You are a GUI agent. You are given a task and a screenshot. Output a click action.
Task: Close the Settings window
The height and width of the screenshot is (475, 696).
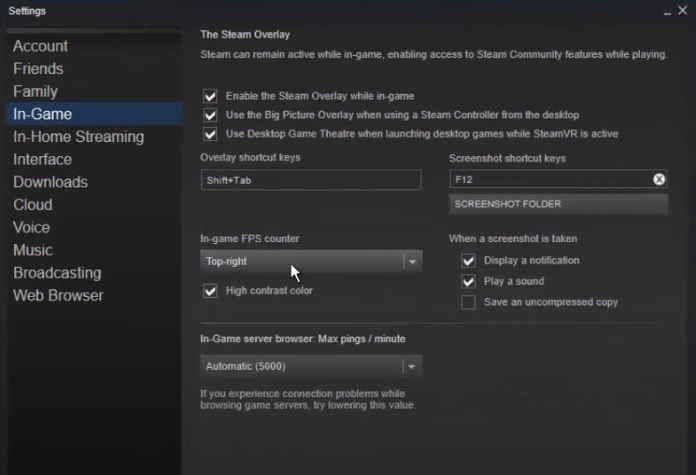pyautogui.click(x=683, y=10)
